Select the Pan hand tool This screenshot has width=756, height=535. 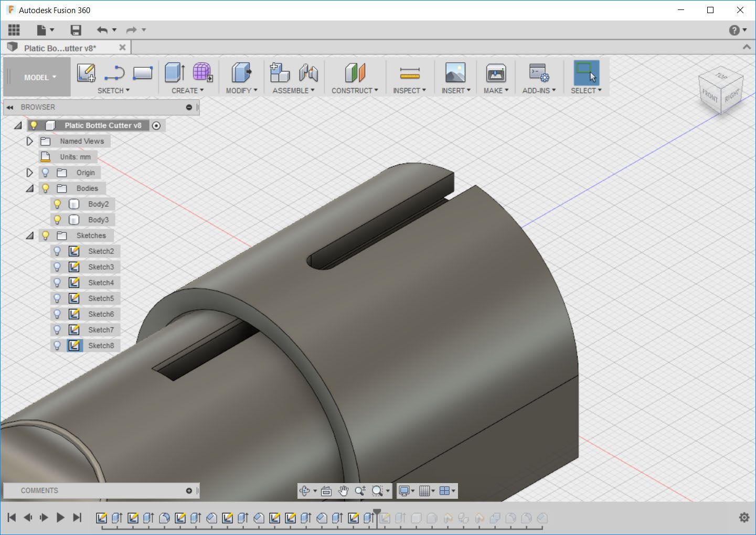(343, 491)
